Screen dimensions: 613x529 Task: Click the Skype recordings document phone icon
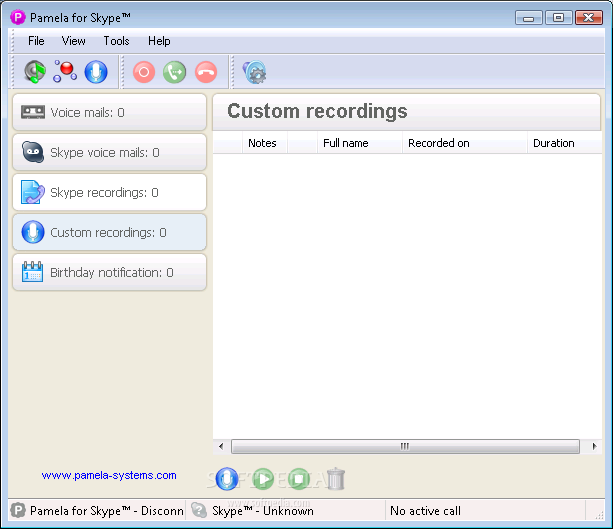(x=33, y=192)
